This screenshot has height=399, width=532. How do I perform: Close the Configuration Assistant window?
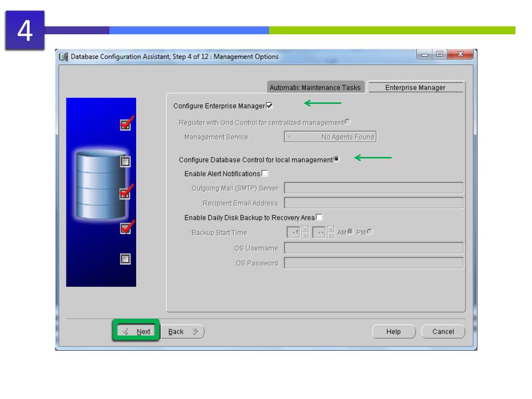pyautogui.click(x=460, y=54)
